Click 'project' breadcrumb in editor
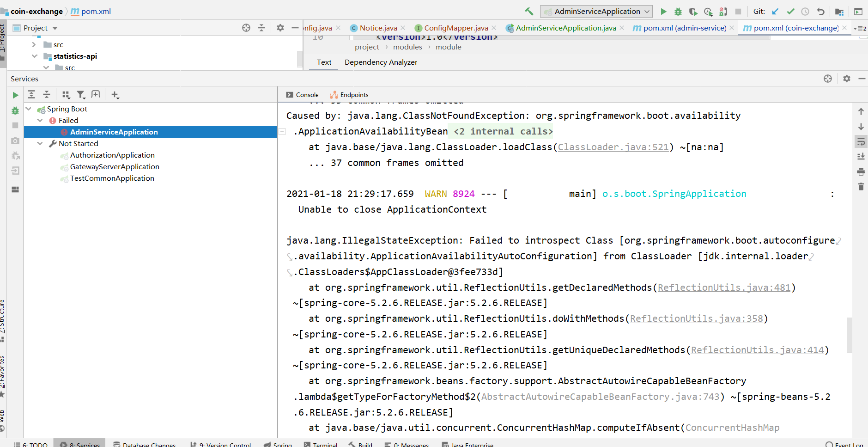Screen dimensions: 868x447 point(367,47)
